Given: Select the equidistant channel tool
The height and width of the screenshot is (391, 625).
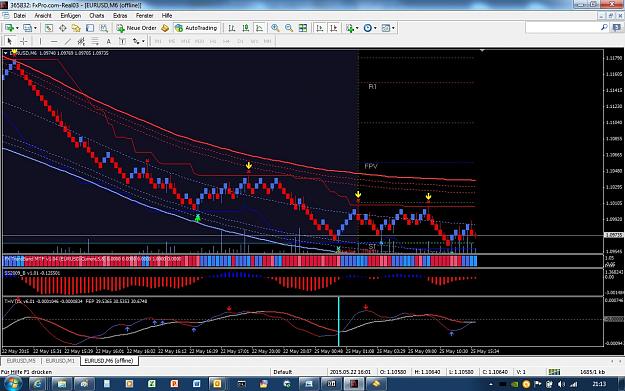Looking at the screenshot, I should [81, 41].
